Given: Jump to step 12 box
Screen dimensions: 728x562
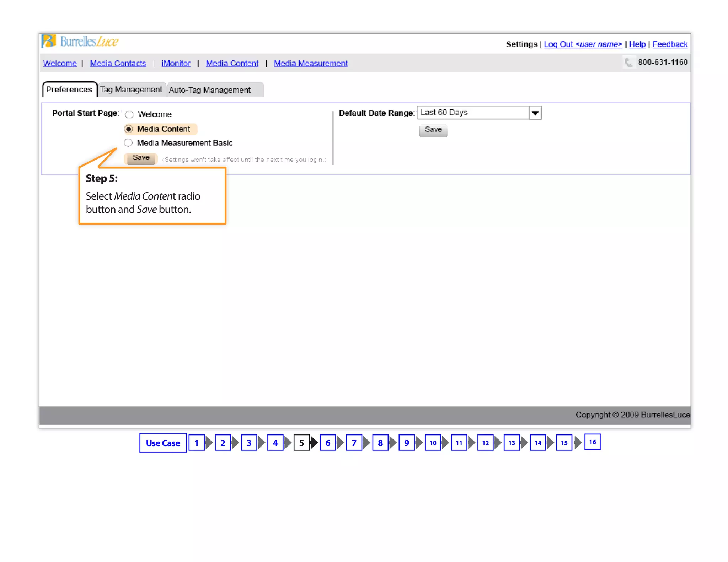Looking at the screenshot, I should tap(486, 443).
